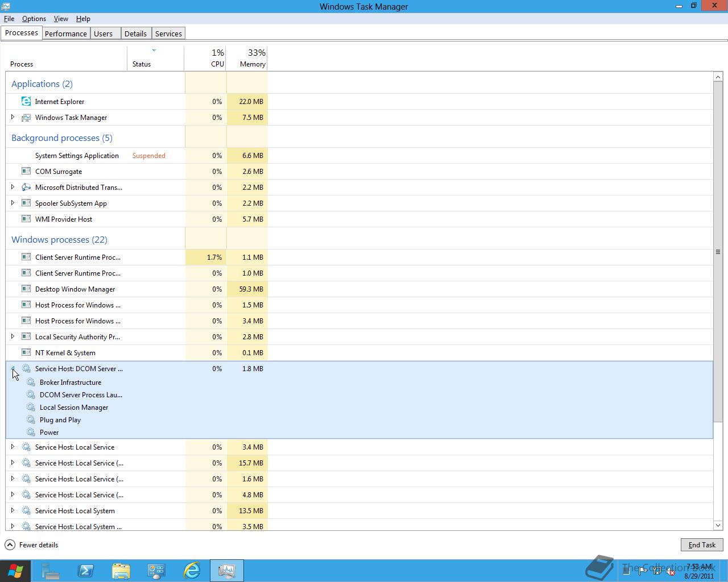The height and width of the screenshot is (582, 728).
Task: Expand the Windows Task Manager process row
Action: tap(13, 117)
